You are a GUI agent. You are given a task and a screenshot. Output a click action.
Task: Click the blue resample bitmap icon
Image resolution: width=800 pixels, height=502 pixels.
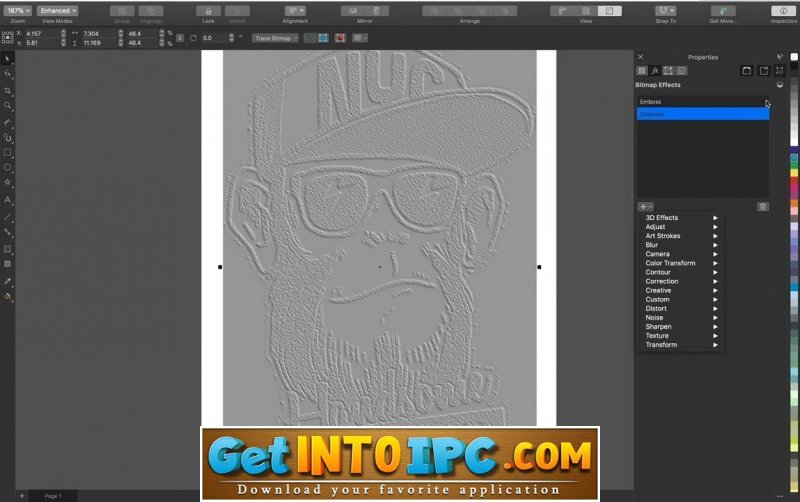point(323,38)
